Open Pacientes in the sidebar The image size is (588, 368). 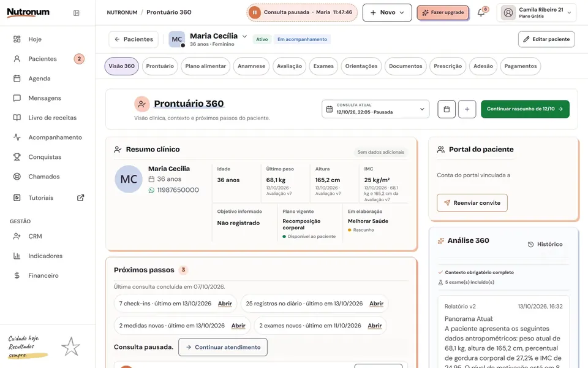tap(48, 59)
